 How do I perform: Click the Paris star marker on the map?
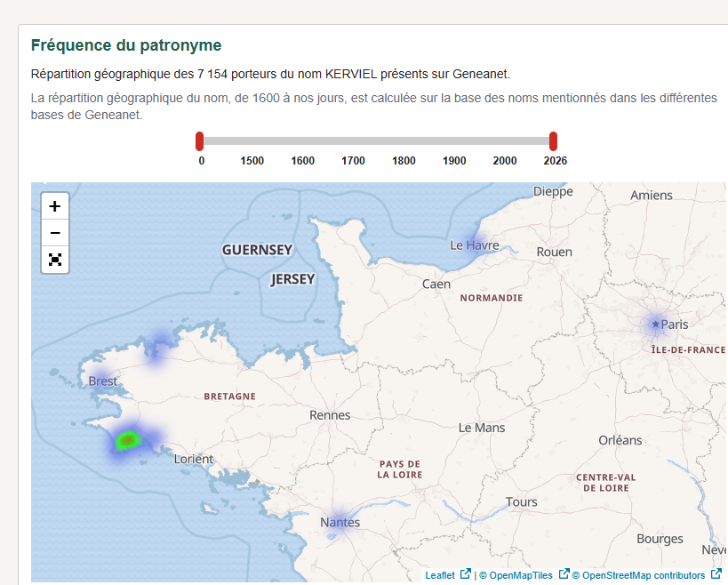(x=656, y=325)
